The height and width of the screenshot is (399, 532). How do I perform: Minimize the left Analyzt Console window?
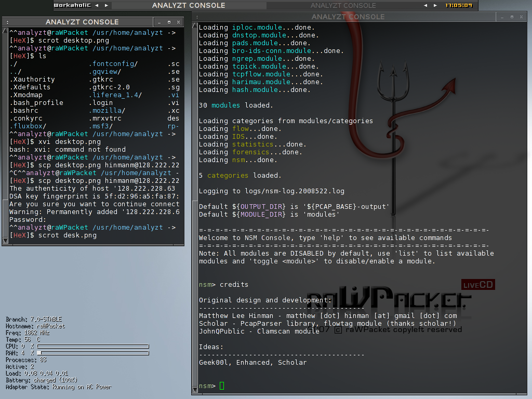159,22
